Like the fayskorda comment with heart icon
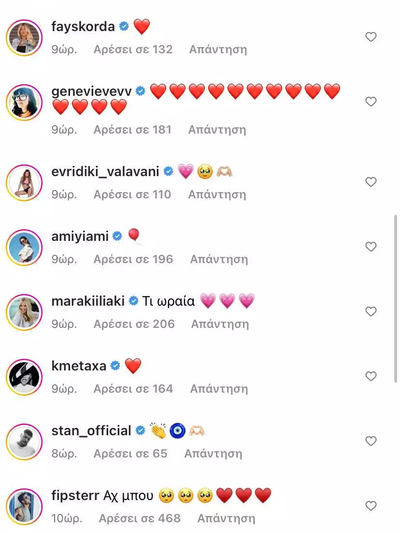 [371, 37]
